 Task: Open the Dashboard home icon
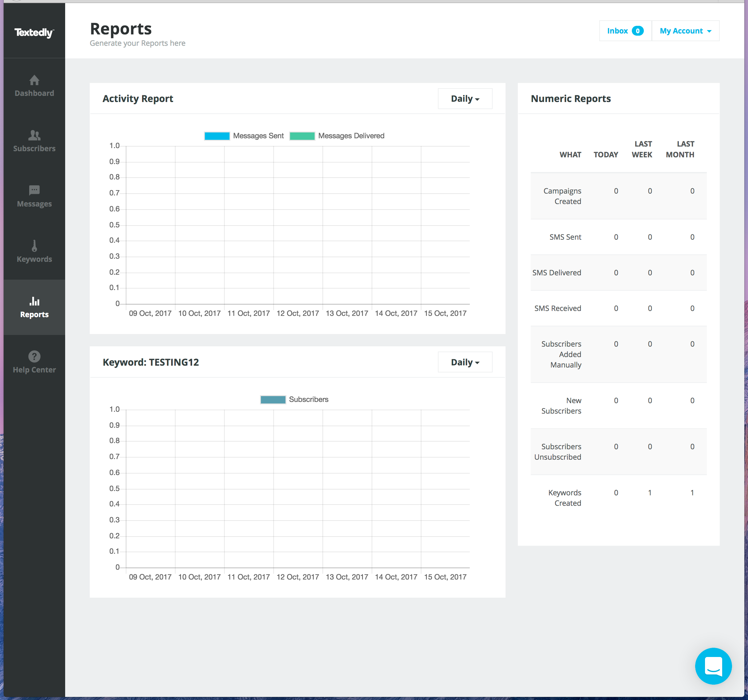[x=34, y=80]
